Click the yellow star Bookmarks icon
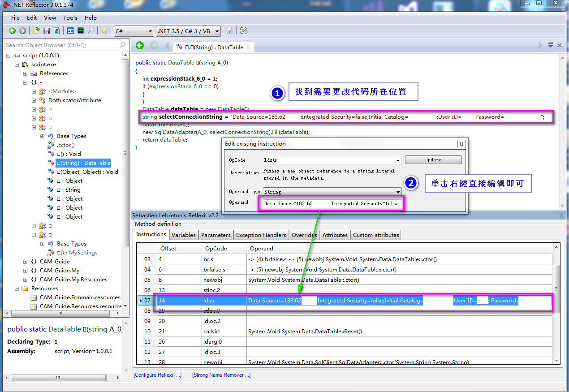Image resolution: width=569 pixels, height=392 pixels. point(104,31)
